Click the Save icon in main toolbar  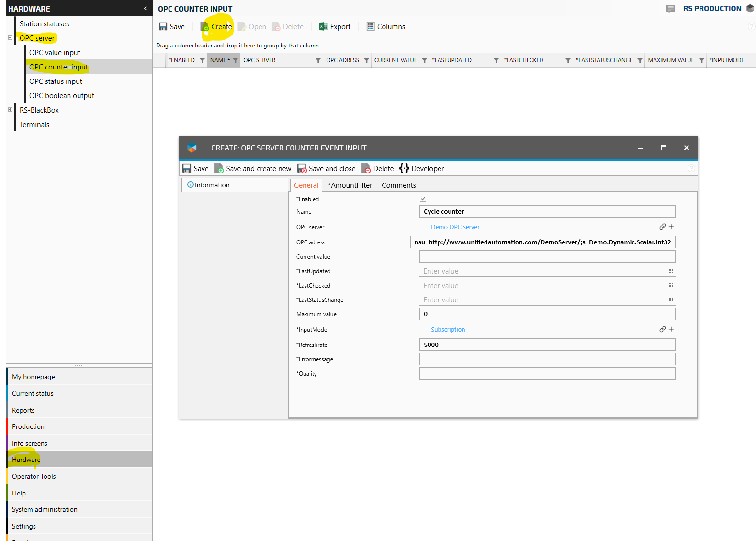(x=163, y=27)
